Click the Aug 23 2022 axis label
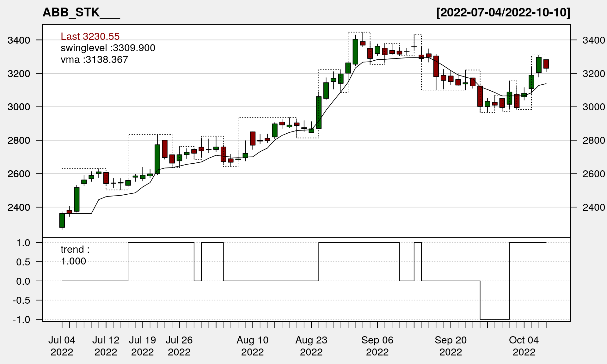Viewport: 607px width, 364px height. [x=311, y=346]
